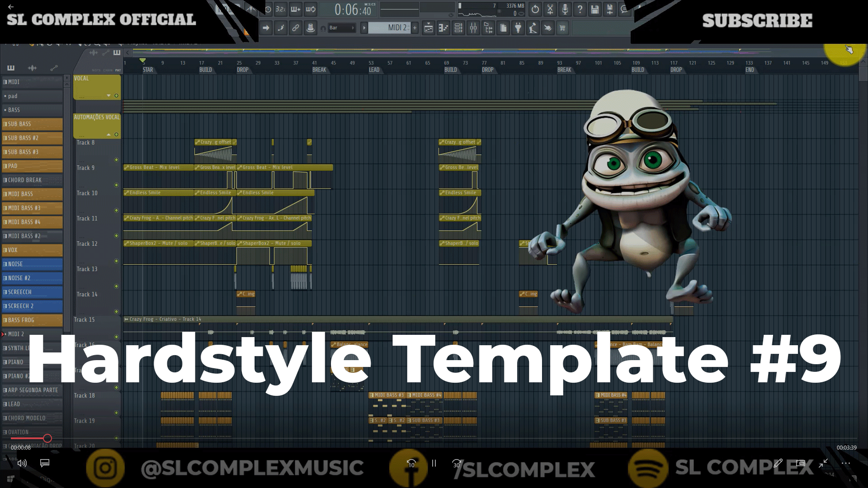Viewport: 868px width, 488px height.
Task: Toggle the snap magnet icon
Action: click(322, 28)
